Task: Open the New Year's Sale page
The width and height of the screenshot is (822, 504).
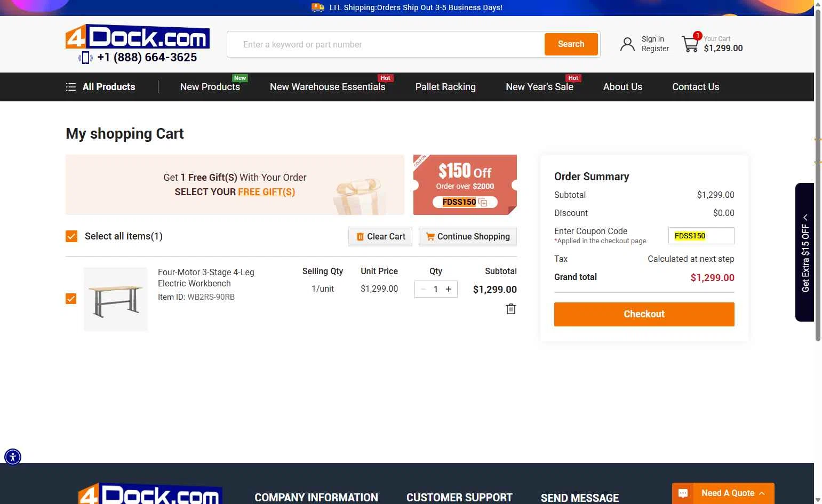Action: 539,87
